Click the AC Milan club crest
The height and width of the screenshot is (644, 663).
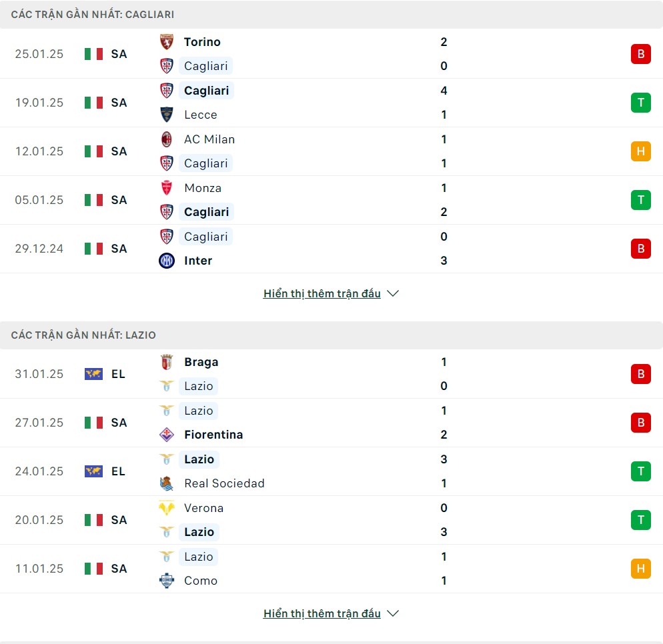tap(167, 139)
